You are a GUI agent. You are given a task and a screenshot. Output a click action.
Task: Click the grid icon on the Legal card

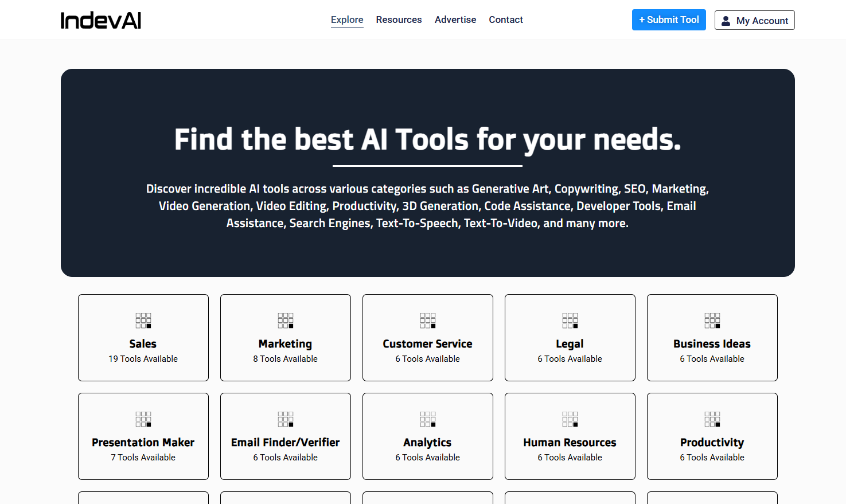570,321
